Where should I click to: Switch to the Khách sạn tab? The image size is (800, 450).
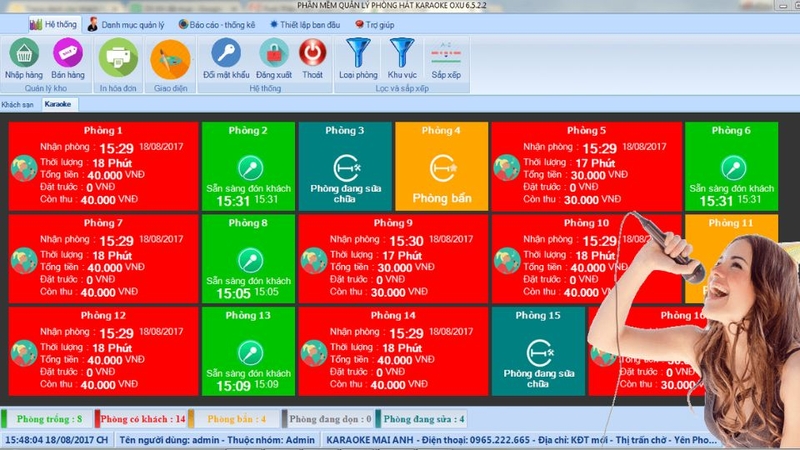[17, 105]
